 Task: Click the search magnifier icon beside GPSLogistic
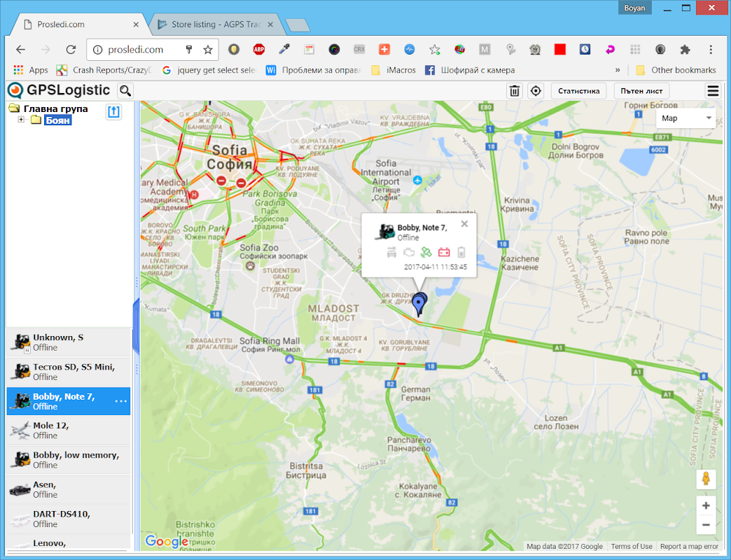(x=125, y=90)
